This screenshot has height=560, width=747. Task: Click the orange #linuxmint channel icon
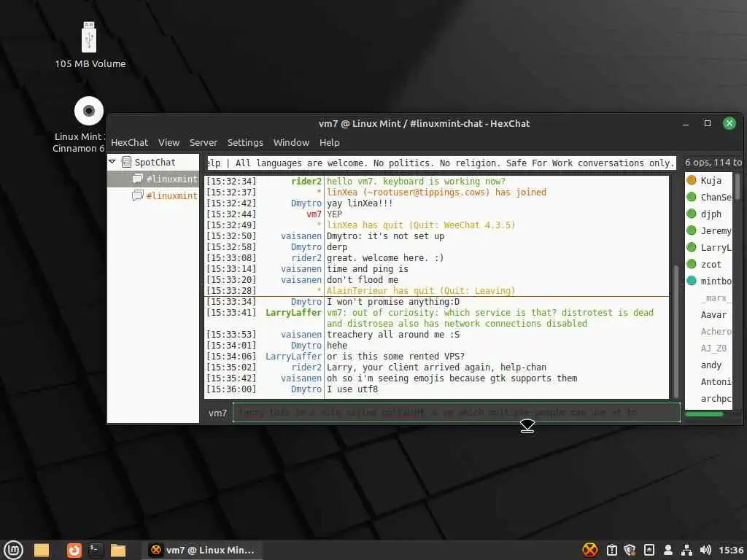137,195
